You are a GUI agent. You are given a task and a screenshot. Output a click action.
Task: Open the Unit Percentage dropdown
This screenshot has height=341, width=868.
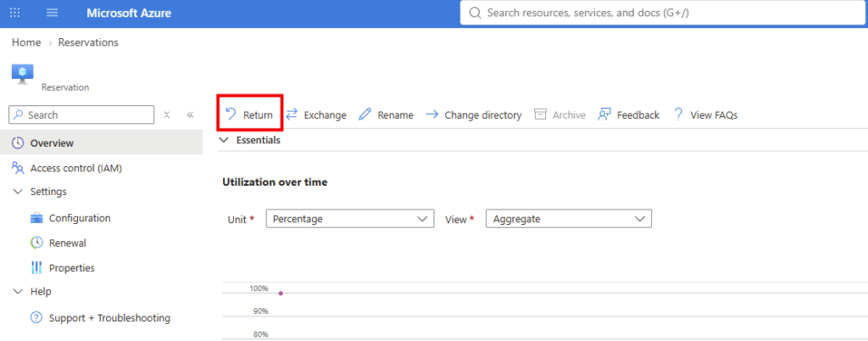350,219
